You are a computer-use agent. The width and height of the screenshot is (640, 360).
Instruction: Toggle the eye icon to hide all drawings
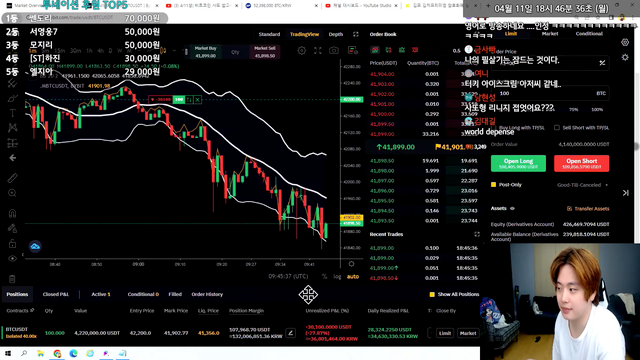click(x=13, y=258)
